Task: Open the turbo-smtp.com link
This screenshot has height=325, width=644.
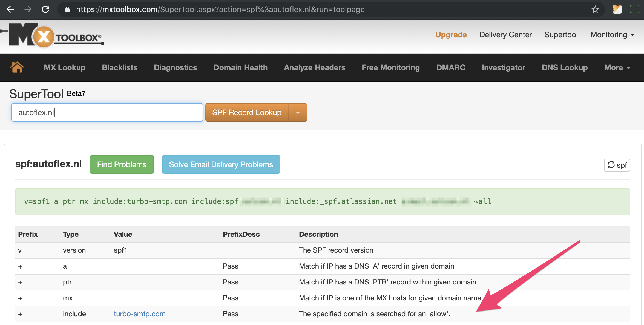Action: point(140,314)
